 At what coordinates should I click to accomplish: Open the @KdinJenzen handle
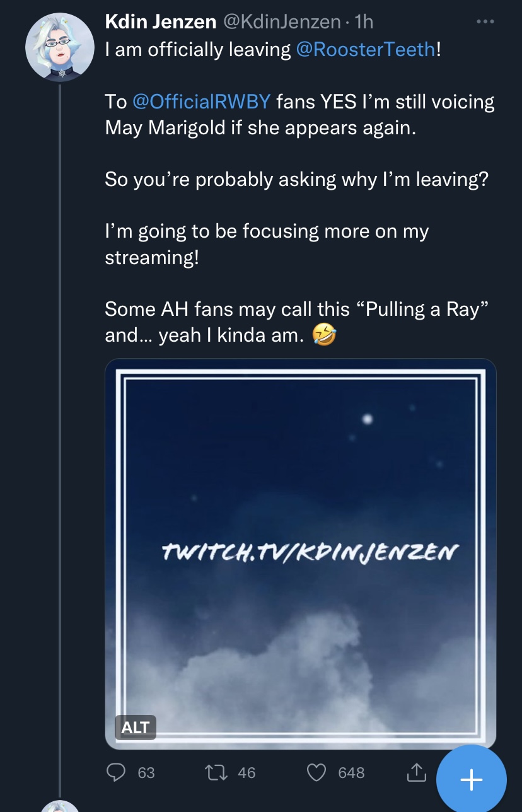click(x=283, y=22)
